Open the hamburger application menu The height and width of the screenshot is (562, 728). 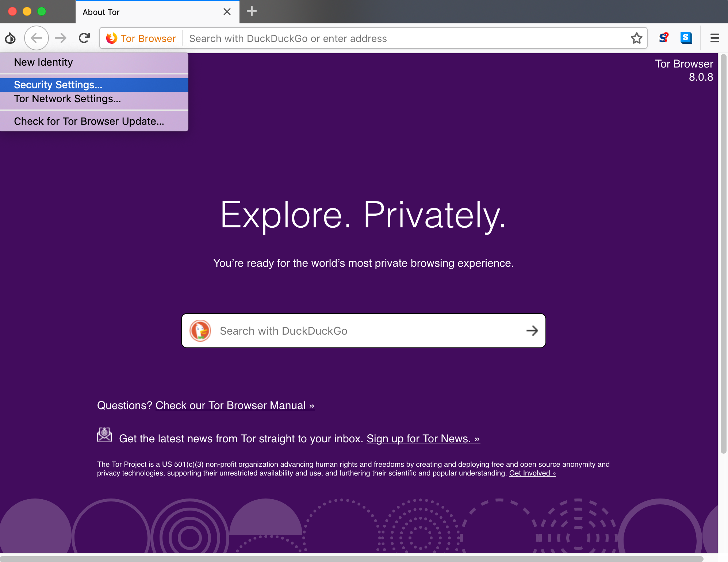click(714, 38)
